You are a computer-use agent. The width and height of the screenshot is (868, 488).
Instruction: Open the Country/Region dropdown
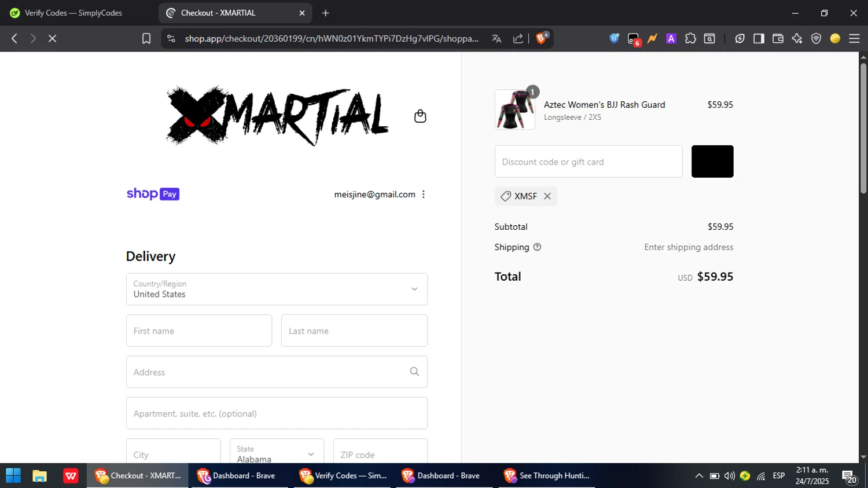pos(277,289)
